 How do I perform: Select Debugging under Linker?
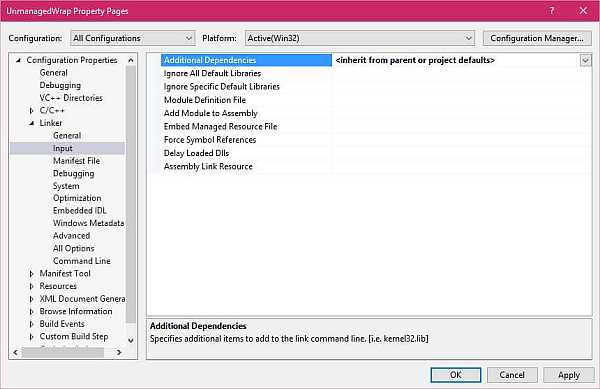[73, 173]
